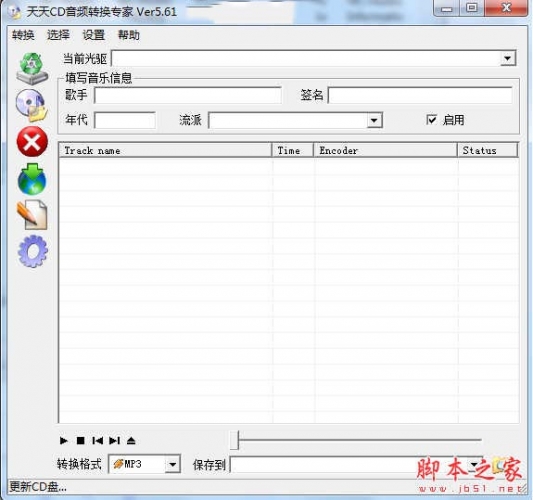Viewport: 533px width, 500px height.
Task: Open the 转换格式 MP3 dropdown
Action: click(x=173, y=464)
